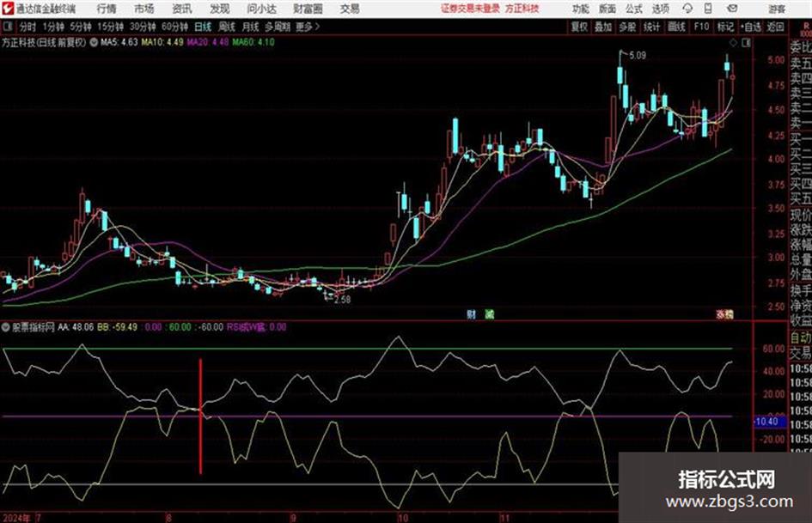Select the 周线 weekly period tab
812x523 pixels.
point(227,27)
